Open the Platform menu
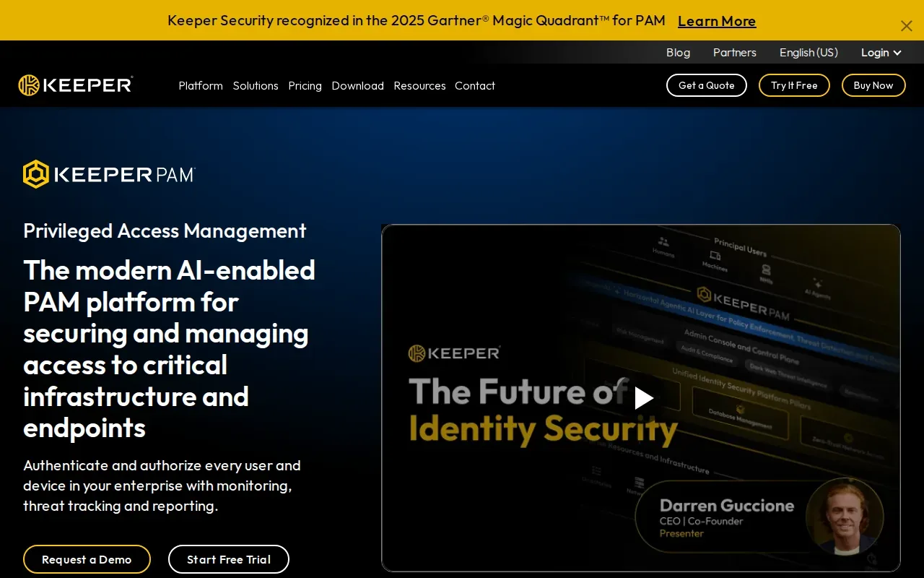The image size is (924, 578). (201, 86)
